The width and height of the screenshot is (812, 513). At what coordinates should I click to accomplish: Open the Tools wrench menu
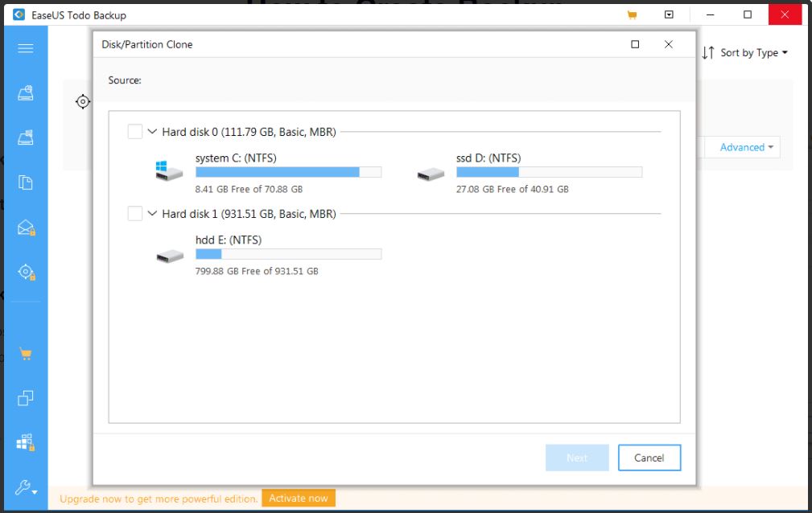[26, 487]
